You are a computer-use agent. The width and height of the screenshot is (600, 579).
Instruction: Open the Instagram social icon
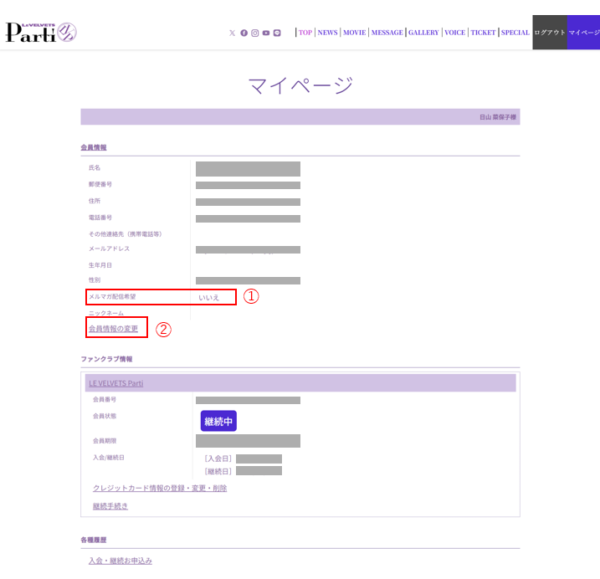pos(255,33)
